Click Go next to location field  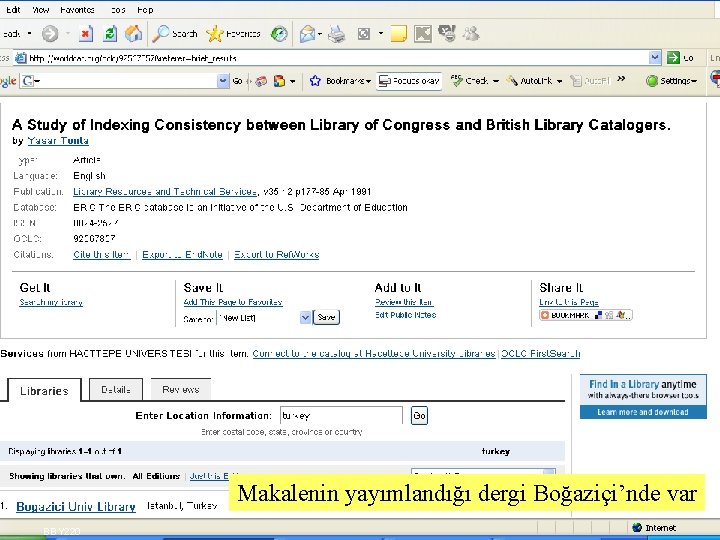click(419, 416)
